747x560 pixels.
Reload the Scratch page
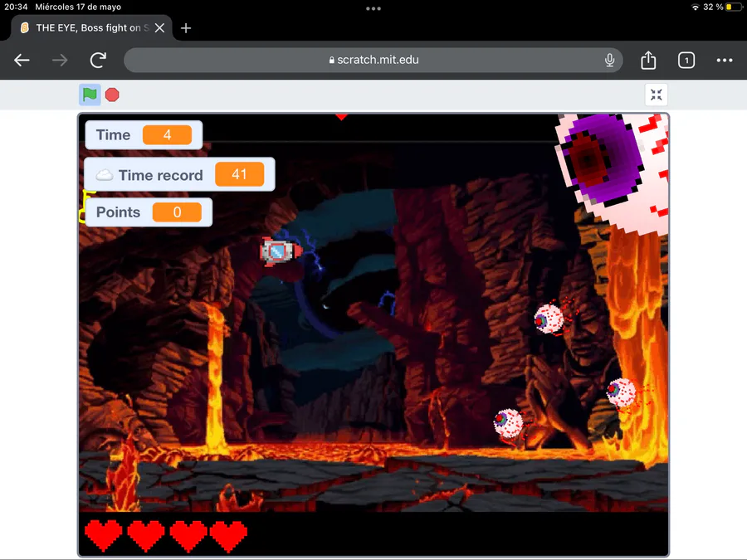[98, 60]
